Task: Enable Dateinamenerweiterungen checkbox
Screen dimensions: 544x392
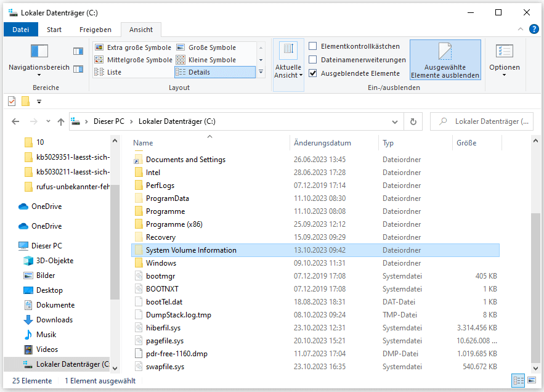Action: 313,60
